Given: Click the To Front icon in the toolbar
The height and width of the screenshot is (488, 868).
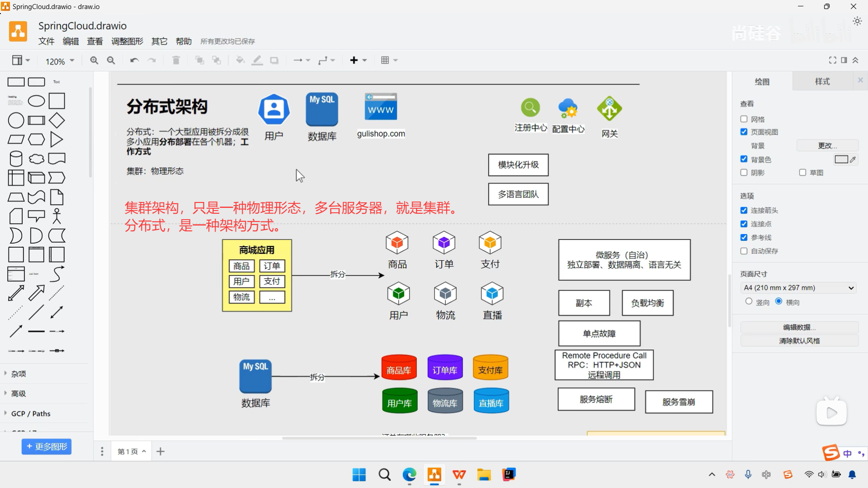Looking at the screenshot, I should point(199,60).
